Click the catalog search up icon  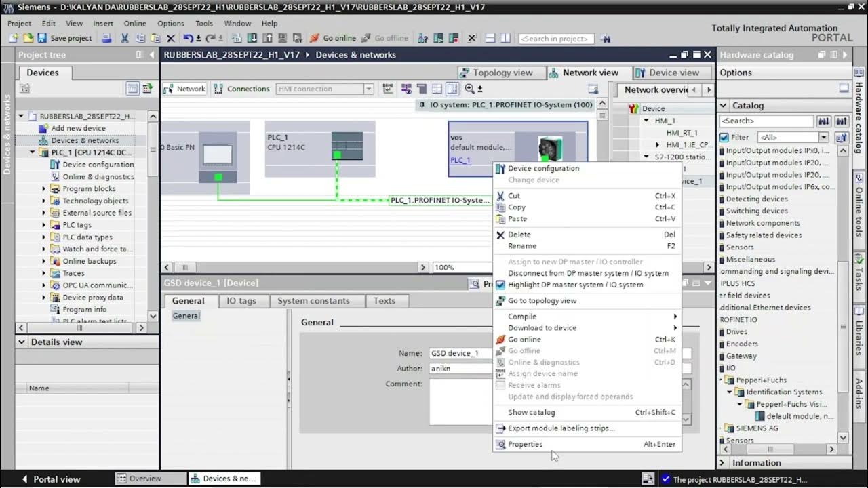(842, 121)
